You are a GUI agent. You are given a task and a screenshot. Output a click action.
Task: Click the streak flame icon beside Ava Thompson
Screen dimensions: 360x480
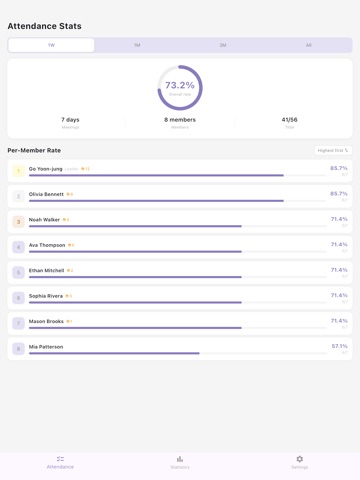[x=70, y=245]
